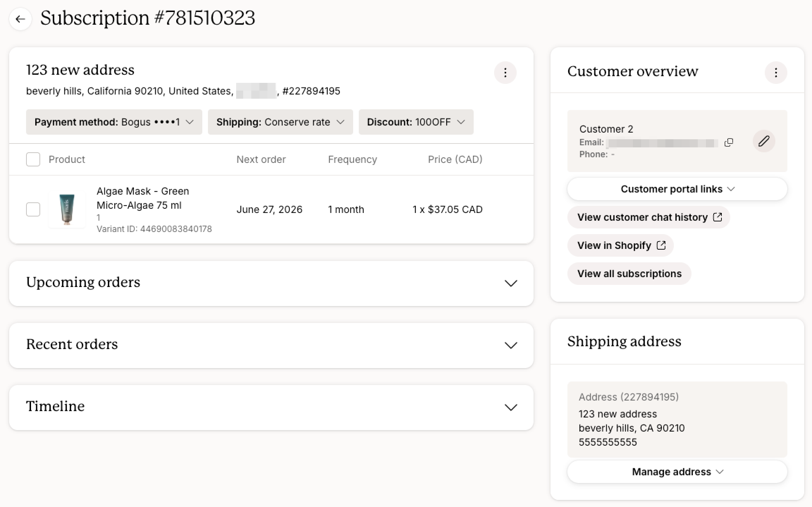This screenshot has width=812, height=507.
Task: Copy the customer email address
Action: coord(728,142)
